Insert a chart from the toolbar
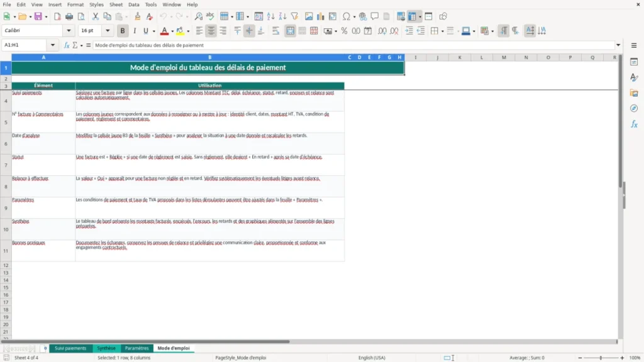644x362 pixels. point(320,16)
